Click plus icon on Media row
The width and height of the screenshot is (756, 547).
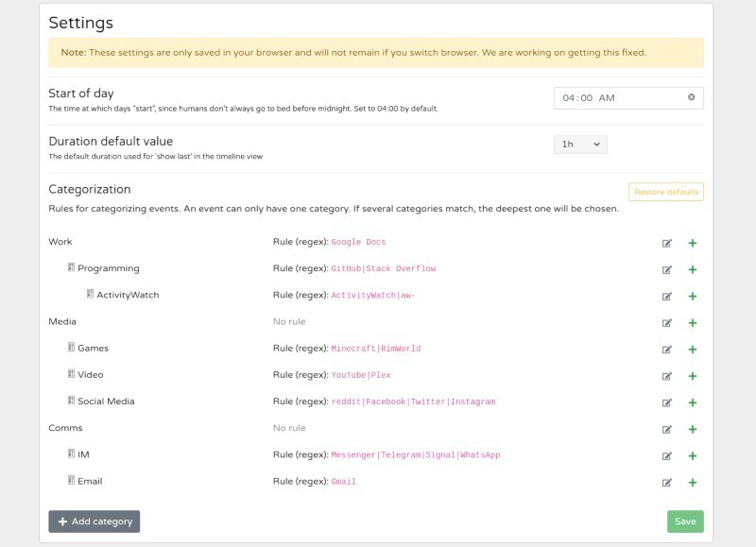(x=693, y=322)
